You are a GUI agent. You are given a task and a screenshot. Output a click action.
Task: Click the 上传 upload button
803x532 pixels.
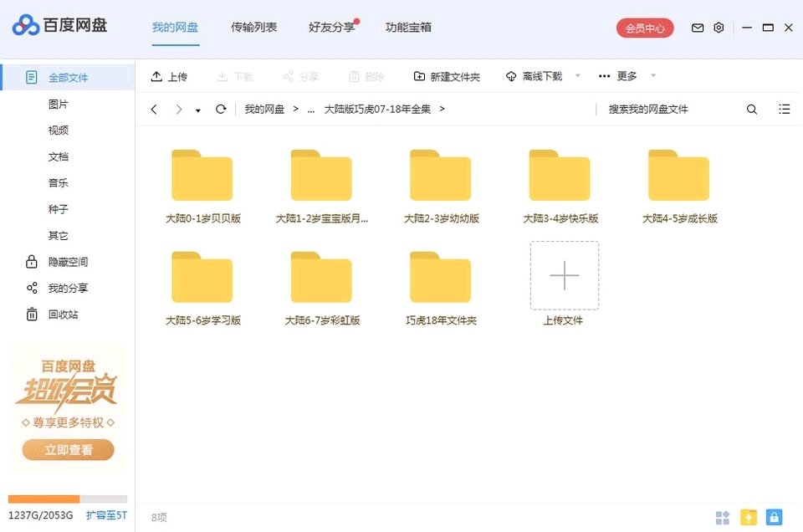[x=169, y=77]
